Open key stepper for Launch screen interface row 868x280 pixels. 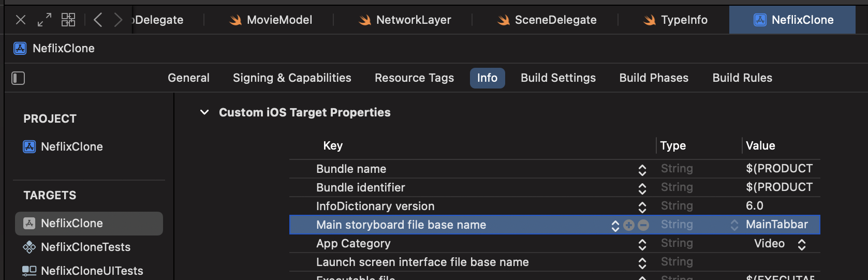(642, 263)
